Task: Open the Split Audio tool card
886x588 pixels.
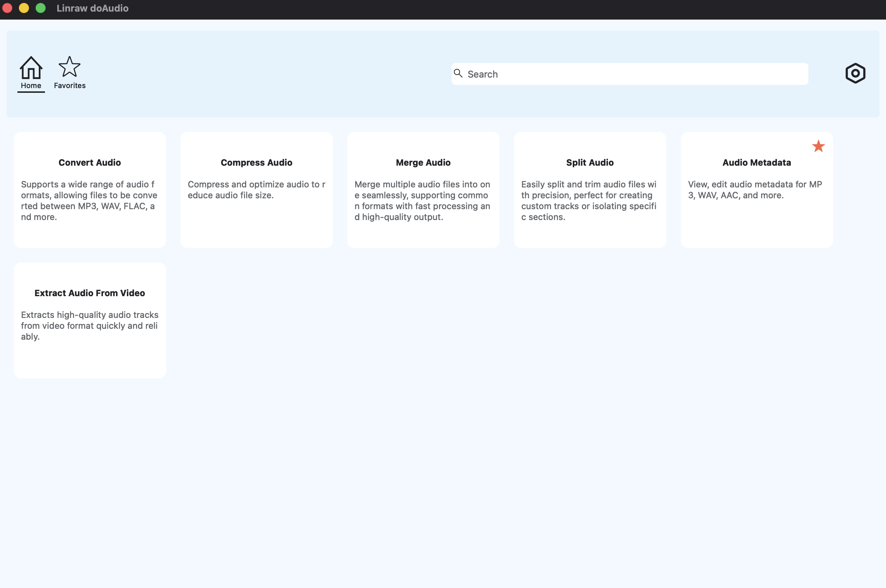Action: (x=589, y=162)
